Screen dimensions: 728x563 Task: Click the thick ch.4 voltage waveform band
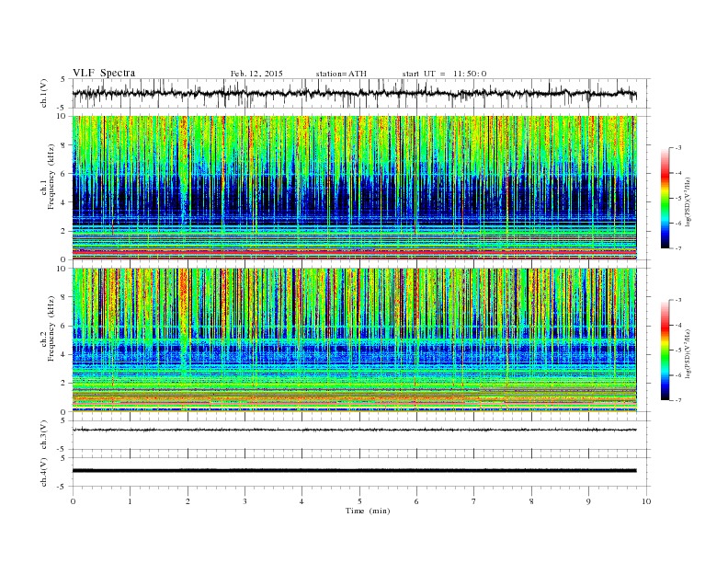pos(354,471)
